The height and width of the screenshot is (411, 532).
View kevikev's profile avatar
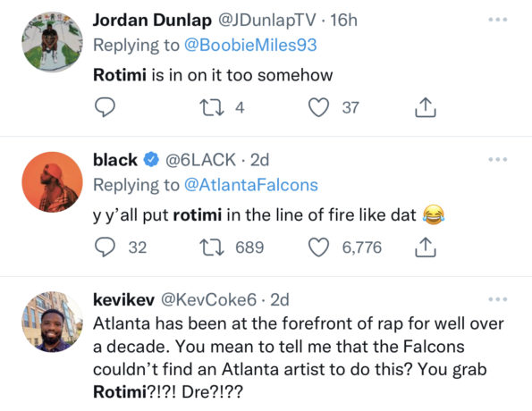[x=52, y=322]
